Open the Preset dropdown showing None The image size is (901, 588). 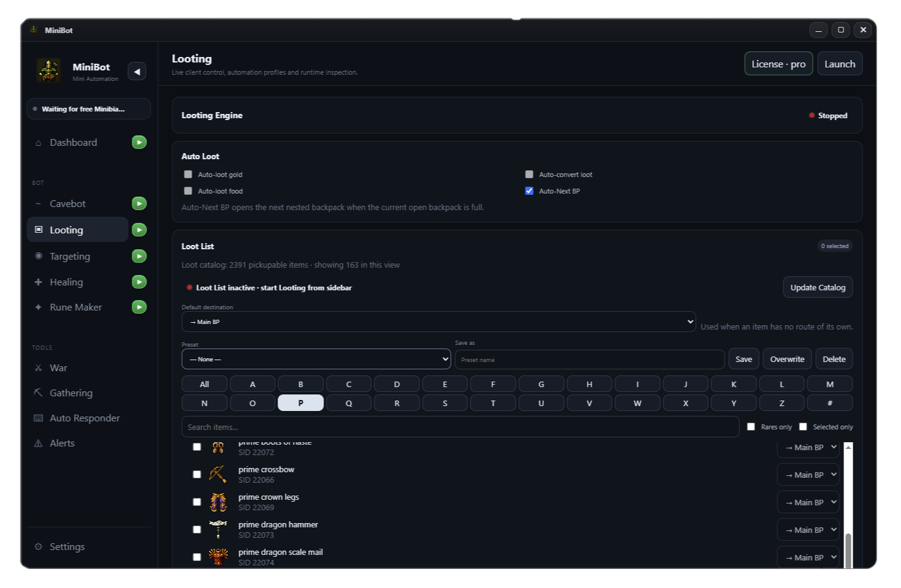[x=316, y=359]
